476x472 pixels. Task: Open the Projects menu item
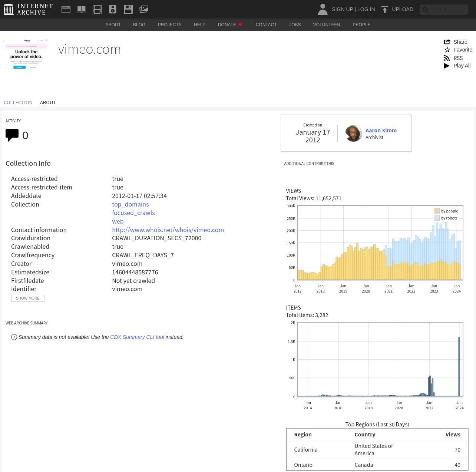(169, 25)
